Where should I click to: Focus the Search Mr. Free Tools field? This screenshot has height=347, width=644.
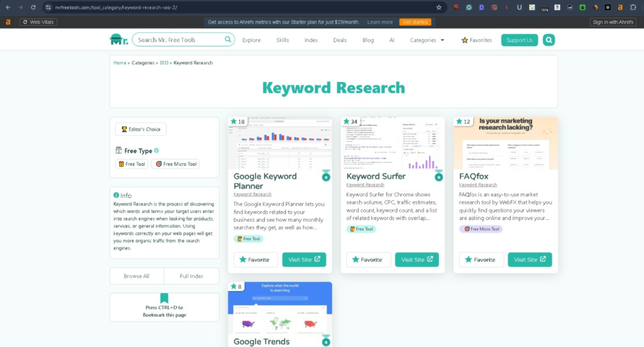183,40
